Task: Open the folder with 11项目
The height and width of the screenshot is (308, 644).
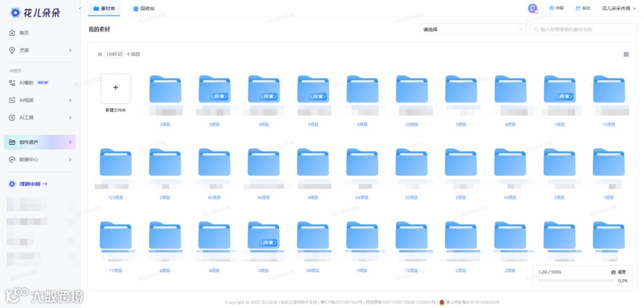Action: 116,235
